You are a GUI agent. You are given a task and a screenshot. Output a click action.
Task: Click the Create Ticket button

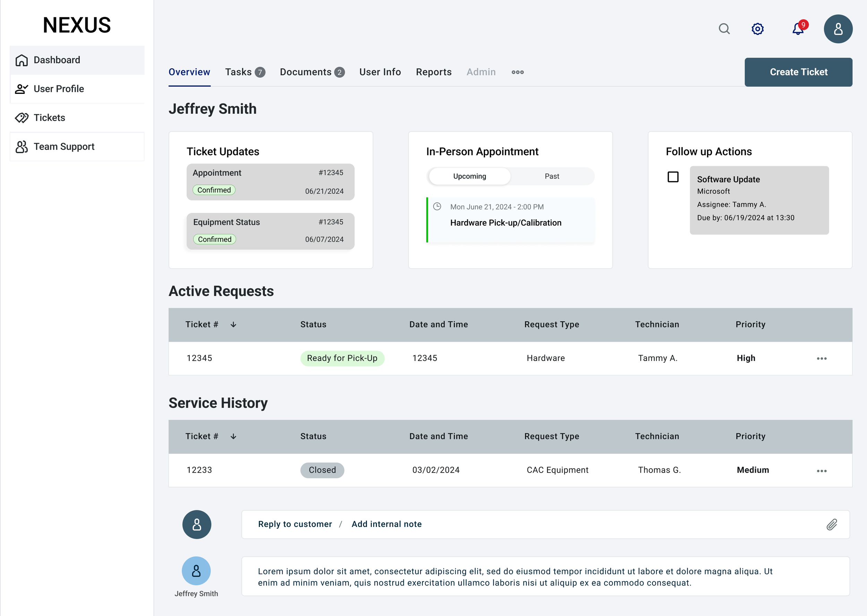798,72
